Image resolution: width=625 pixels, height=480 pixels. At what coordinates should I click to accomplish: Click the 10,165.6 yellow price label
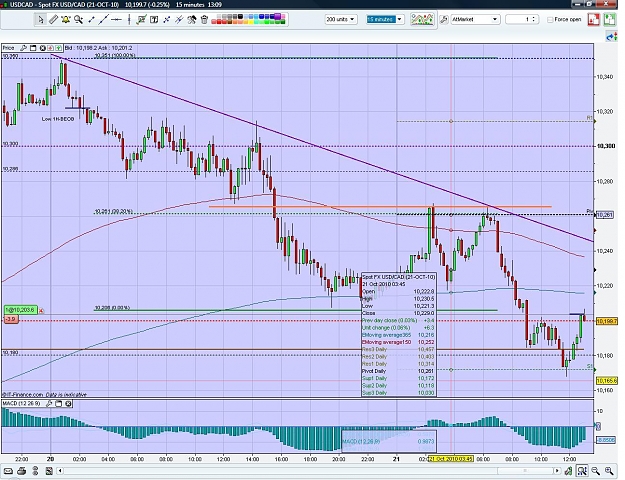[606, 381]
